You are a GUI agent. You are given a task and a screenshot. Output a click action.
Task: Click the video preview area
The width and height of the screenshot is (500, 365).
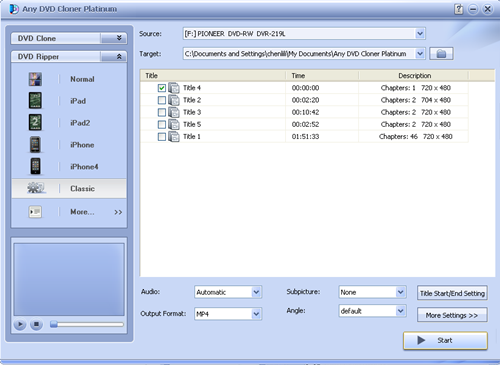click(x=69, y=279)
